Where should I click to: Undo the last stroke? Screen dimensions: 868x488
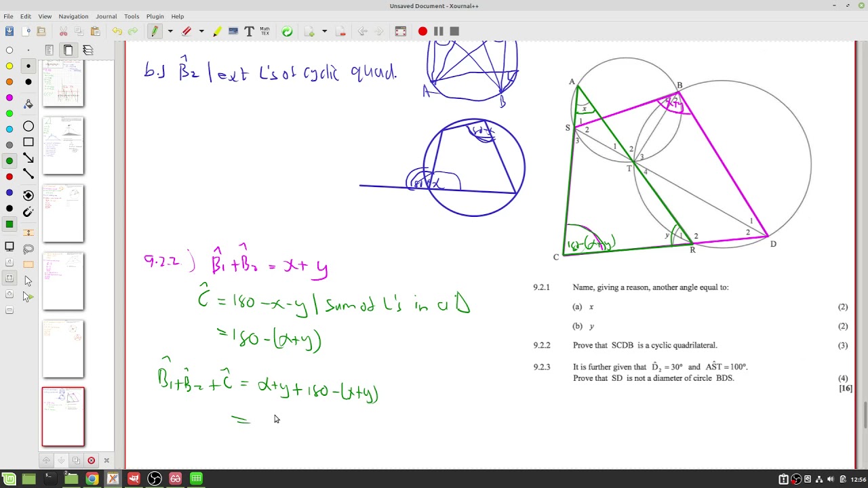click(x=117, y=31)
